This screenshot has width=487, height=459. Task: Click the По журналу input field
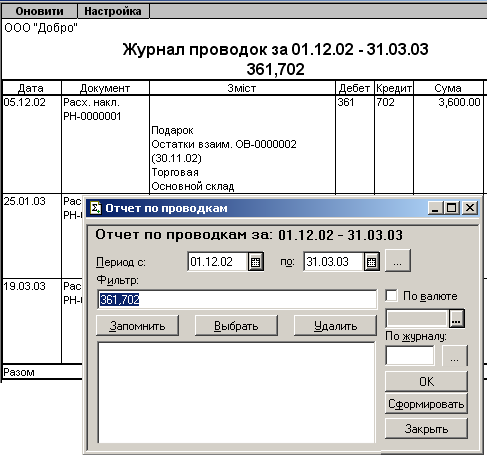[x=410, y=355]
